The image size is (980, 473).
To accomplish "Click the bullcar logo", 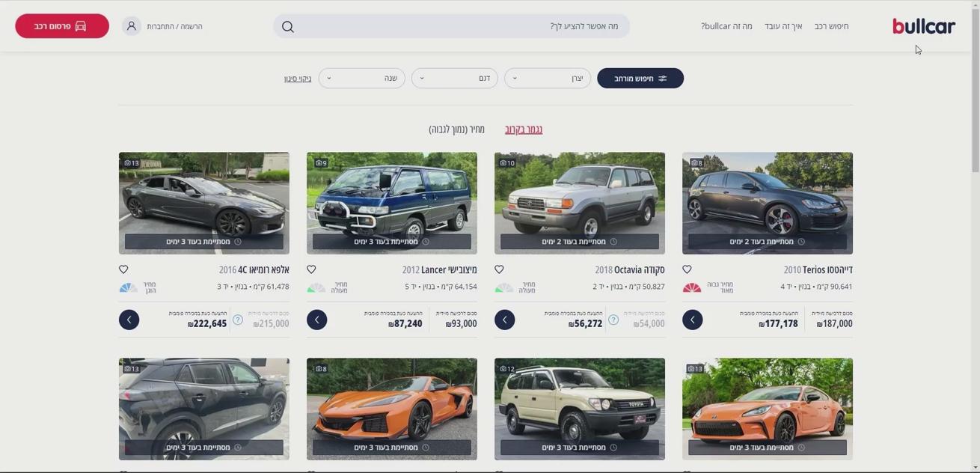I will 923,26.
